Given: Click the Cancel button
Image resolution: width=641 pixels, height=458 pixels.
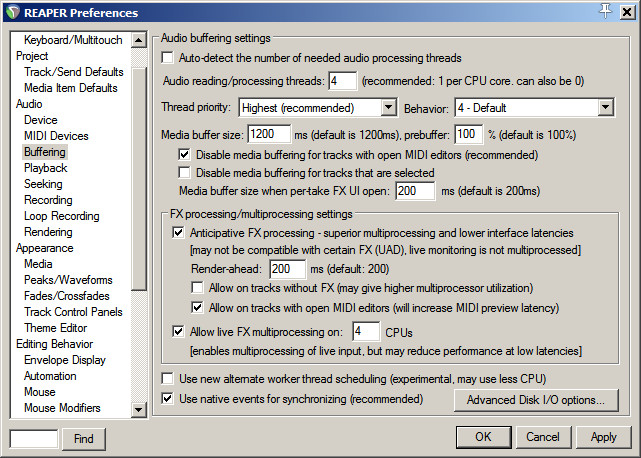Looking at the screenshot, I should pos(543,437).
